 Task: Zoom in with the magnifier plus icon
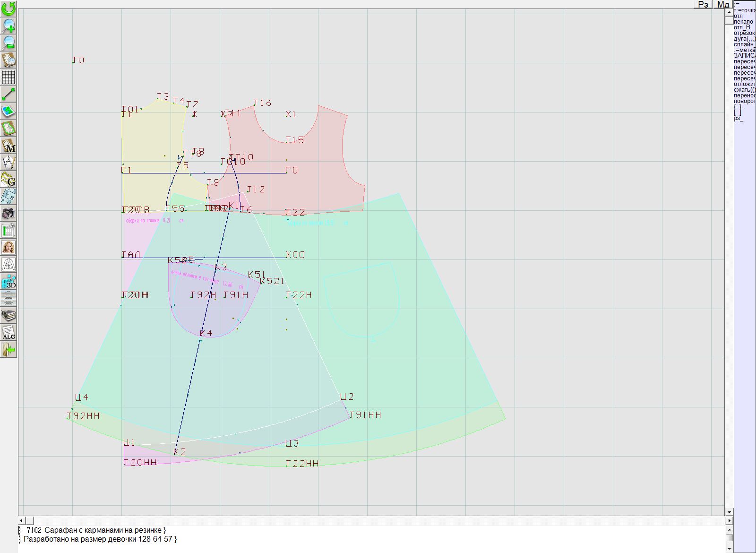(x=9, y=26)
